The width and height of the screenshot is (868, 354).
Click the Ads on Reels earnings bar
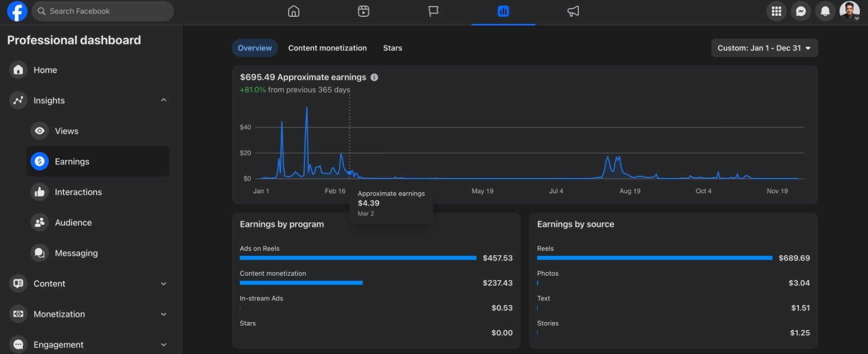coord(358,258)
